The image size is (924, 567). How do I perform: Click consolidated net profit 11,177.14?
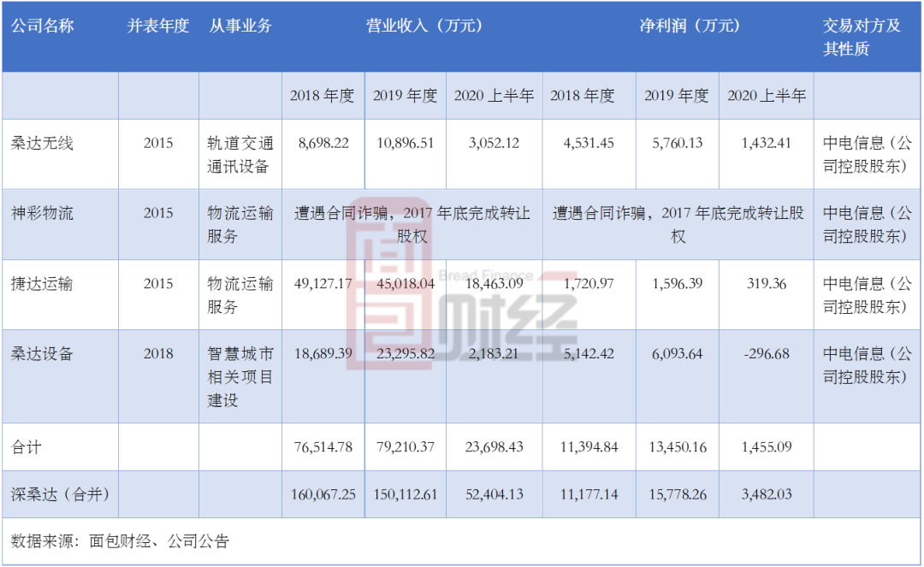pyautogui.click(x=589, y=494)
